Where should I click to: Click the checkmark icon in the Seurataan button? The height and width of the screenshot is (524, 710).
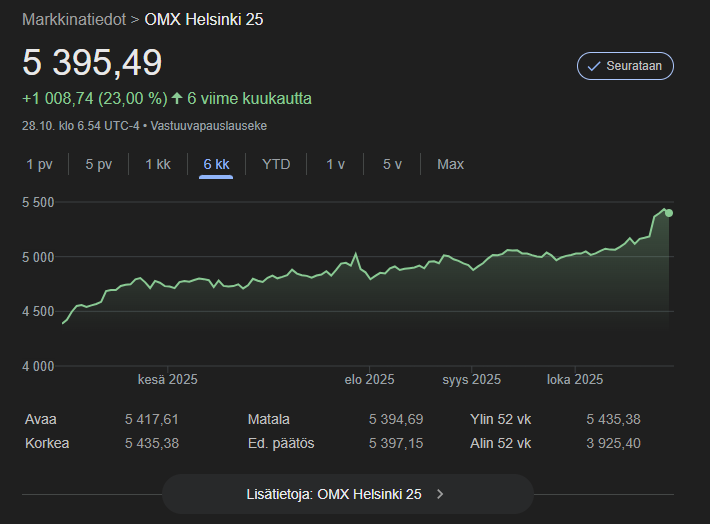(595, 66)
